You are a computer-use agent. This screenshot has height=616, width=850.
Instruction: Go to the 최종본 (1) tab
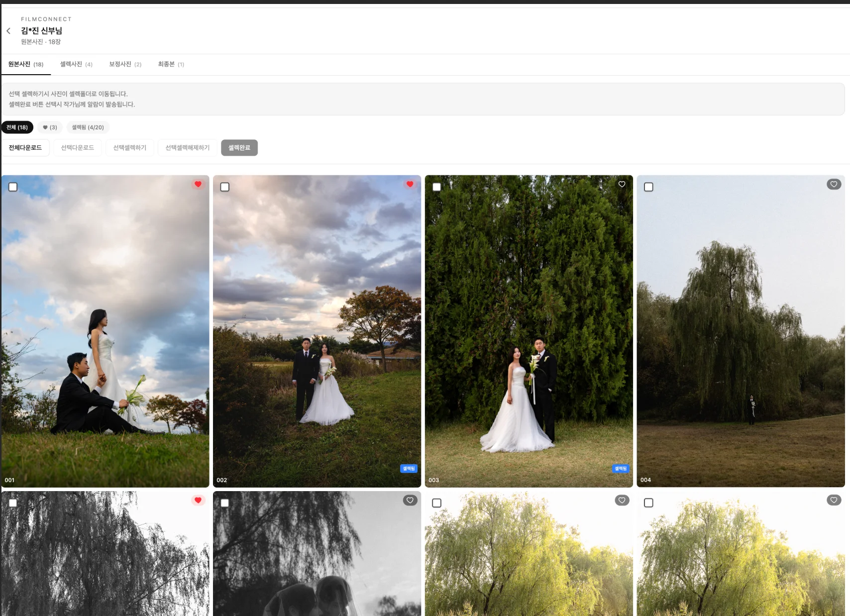171,64
